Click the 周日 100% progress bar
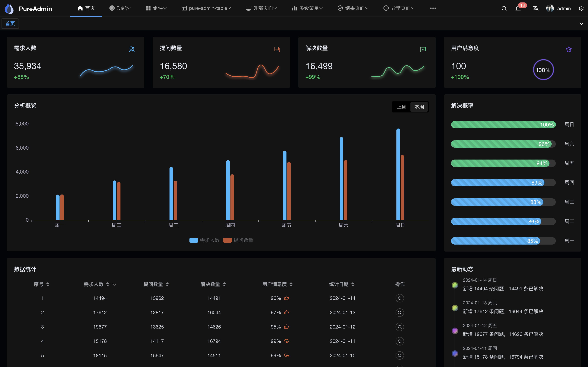 point(503,125)
